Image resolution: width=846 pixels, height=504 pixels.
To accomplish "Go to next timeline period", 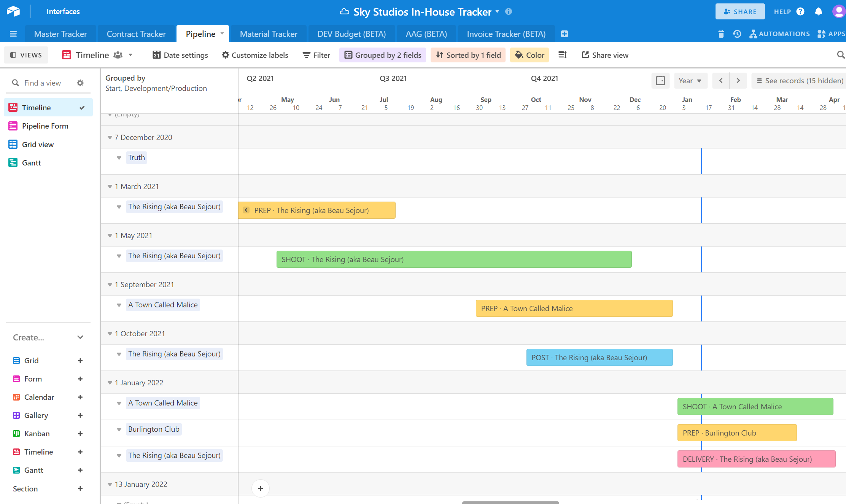I will click(738, 81).
